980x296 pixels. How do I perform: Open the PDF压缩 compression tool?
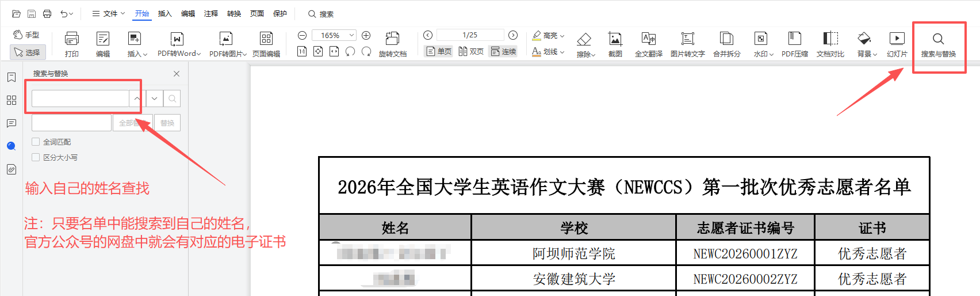[x=794, y=44]
